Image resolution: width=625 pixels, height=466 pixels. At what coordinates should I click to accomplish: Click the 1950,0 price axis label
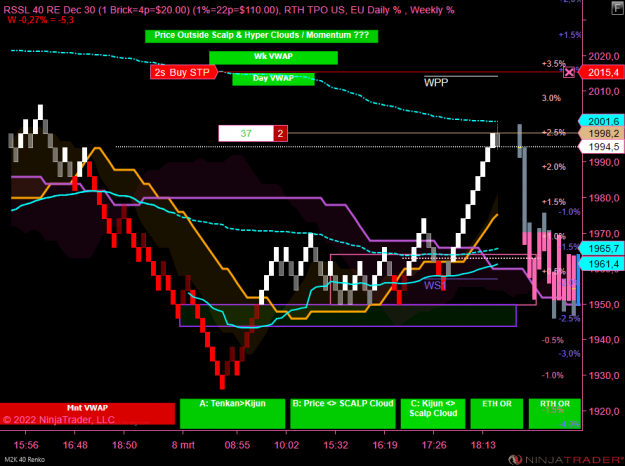pyautogui.click(x=604, y=304)
